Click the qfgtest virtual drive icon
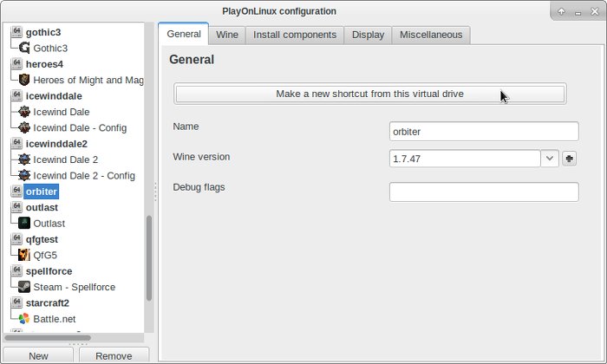This screenshot has width=607, height=364. click(x=16, y=239)
